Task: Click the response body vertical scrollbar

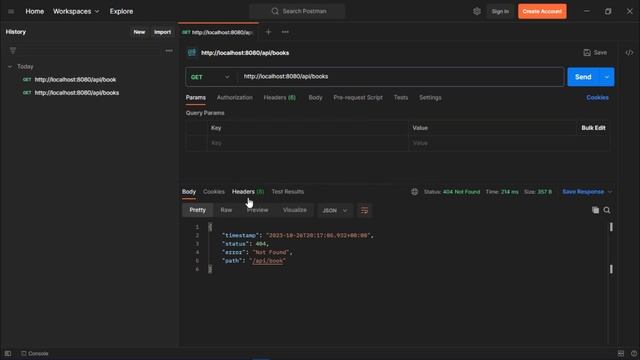Action: click(x=611, y=248)
